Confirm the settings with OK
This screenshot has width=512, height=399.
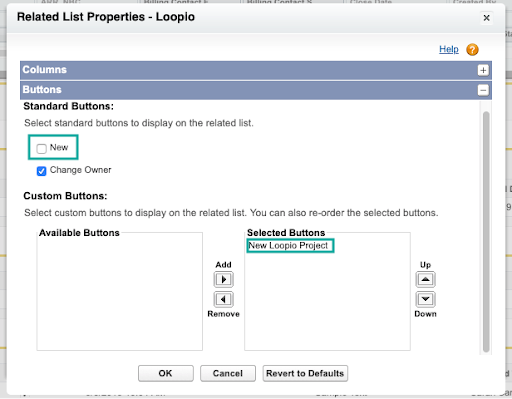pos(166,373)
